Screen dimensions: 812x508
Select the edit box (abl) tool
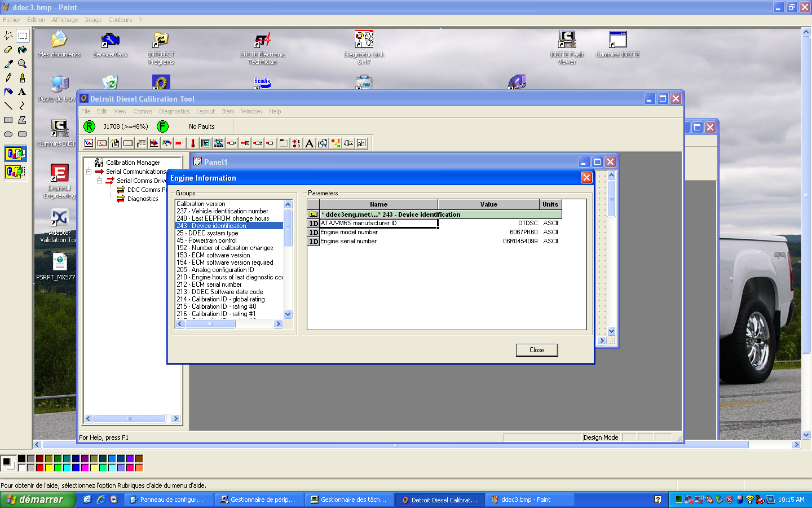pos(361,143)
